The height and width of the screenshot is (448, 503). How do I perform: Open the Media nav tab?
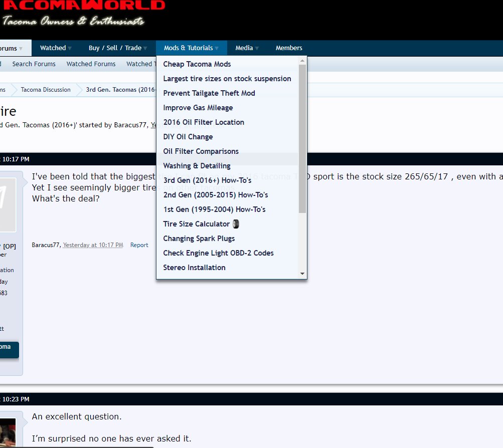[x=247, y=48]
